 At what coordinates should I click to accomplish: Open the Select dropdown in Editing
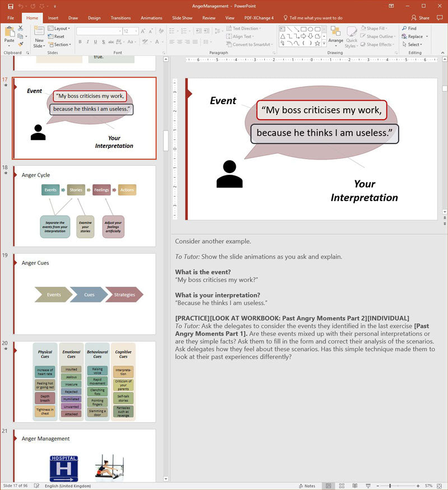coord(412,44)
